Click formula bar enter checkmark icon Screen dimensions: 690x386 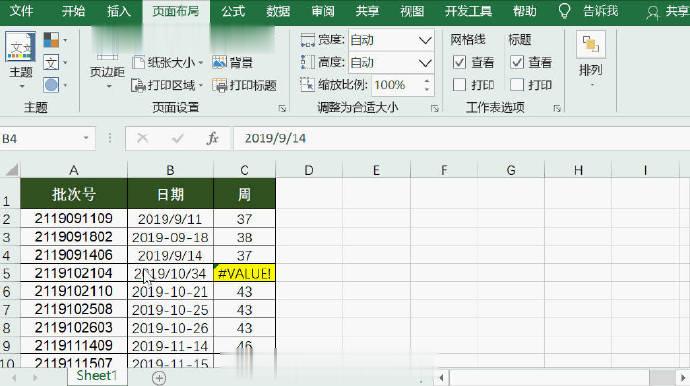click(x=178, y=139)
